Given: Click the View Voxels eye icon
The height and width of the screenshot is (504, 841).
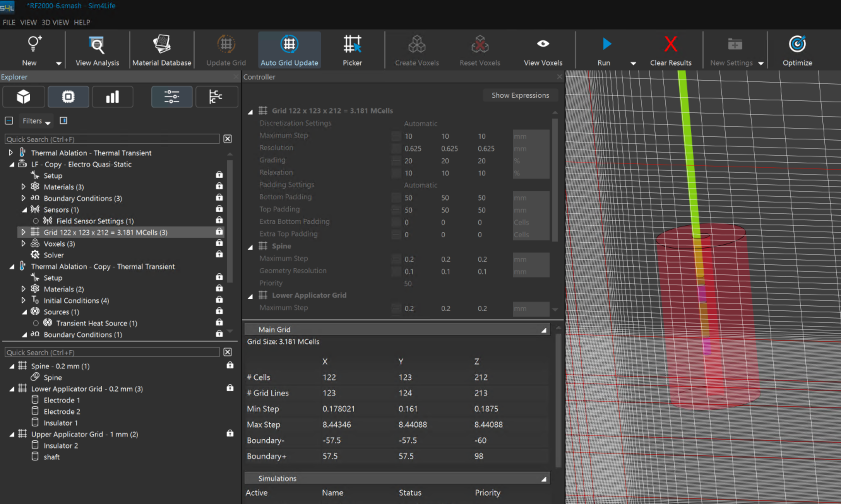Looking at the screenshot, I should click(x=543, y=44).
